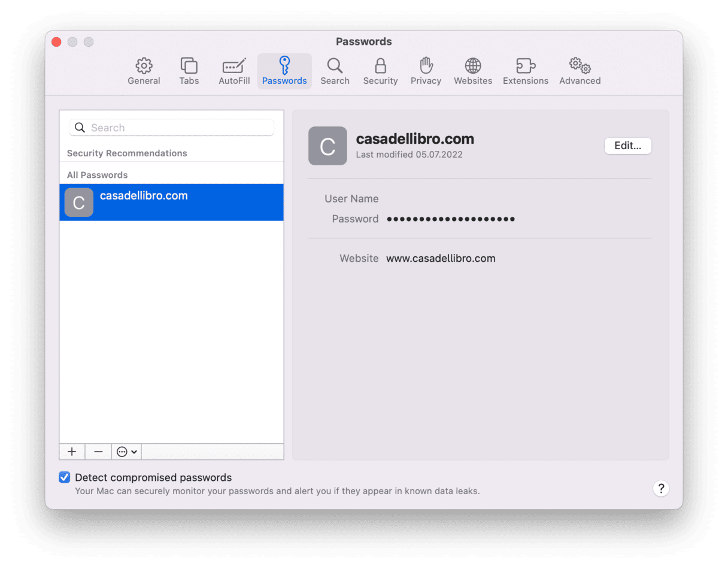This screenshot has width=728, height=569.
Task: Click the passwords Search field
Action: 177,128
